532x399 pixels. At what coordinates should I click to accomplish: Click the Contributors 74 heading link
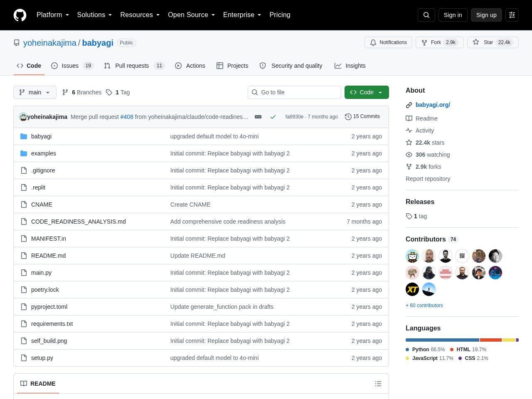(431, 239)
